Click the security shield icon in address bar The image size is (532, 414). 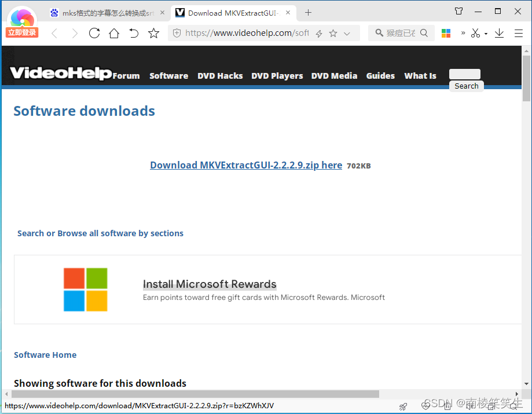[x=177, y=33]
